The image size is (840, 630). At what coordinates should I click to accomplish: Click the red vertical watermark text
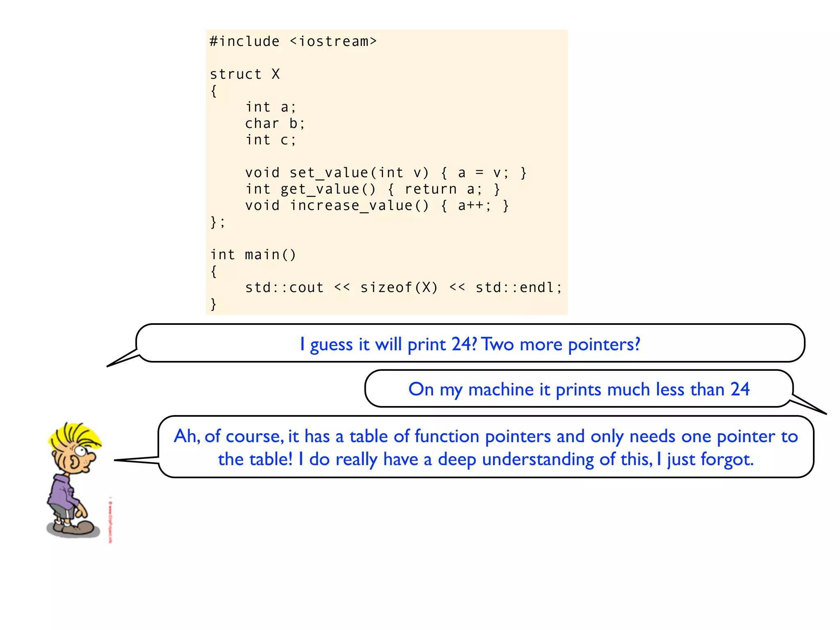pos(110,520)
